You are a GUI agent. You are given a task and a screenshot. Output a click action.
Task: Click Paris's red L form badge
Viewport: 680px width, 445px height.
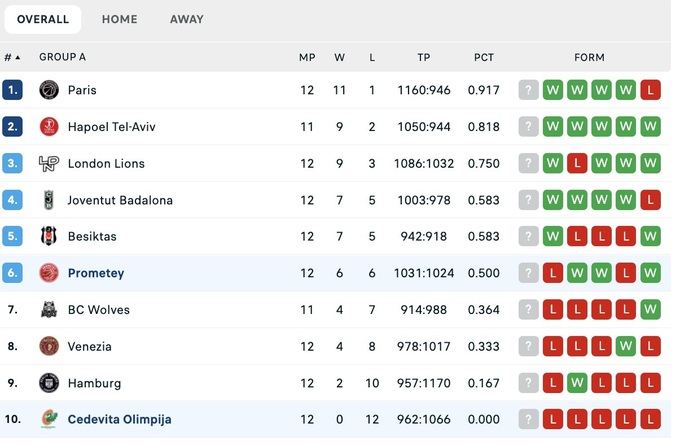(650, 90)
